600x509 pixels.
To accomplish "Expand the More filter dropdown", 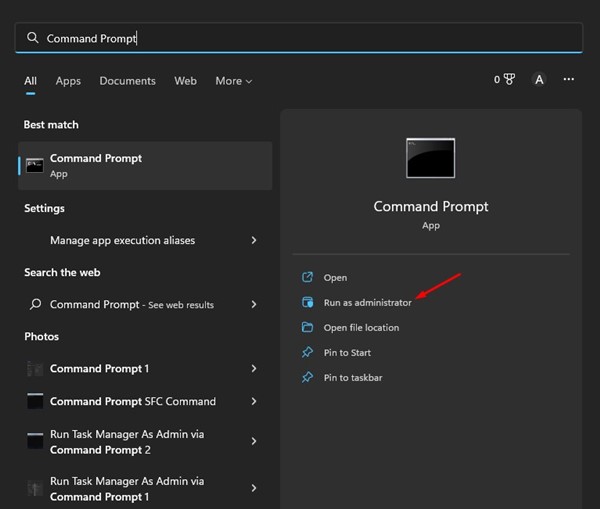I will tap(234, 81).
